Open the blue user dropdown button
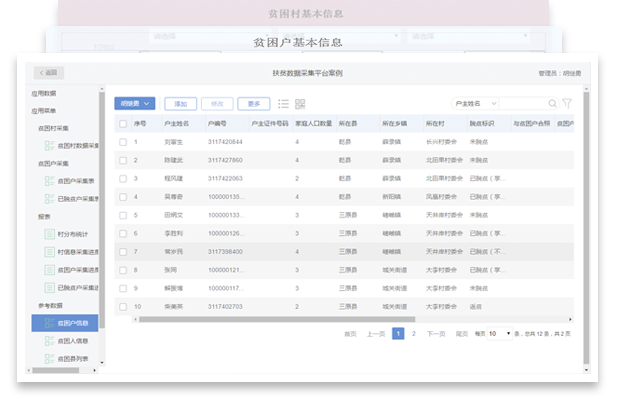The image size is (630, 399). coord(135,103)
